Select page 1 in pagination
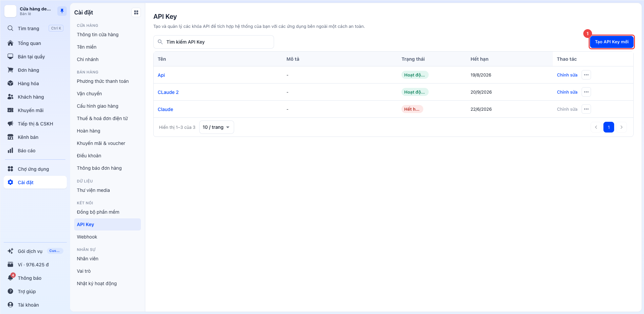 (x=608, y=127)
